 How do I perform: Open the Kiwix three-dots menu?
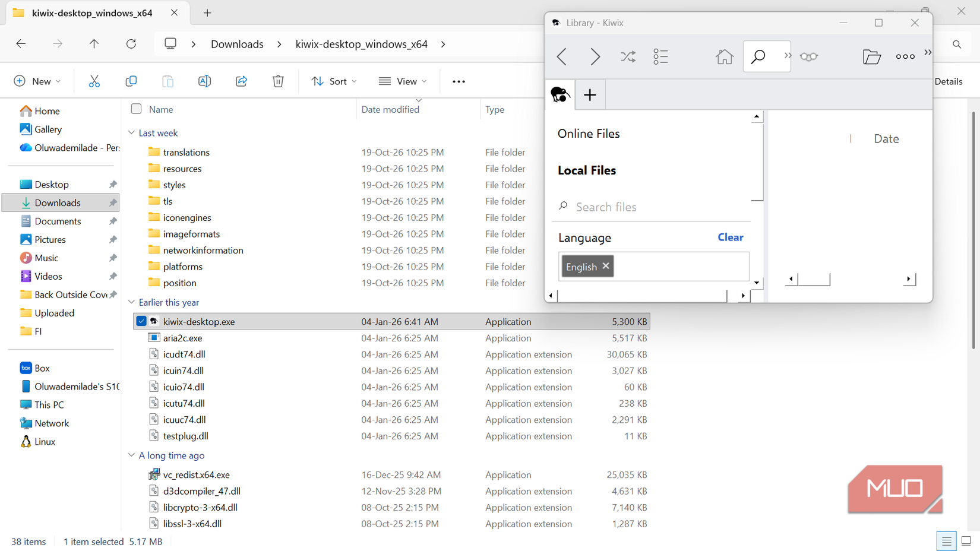coord(905,56)
